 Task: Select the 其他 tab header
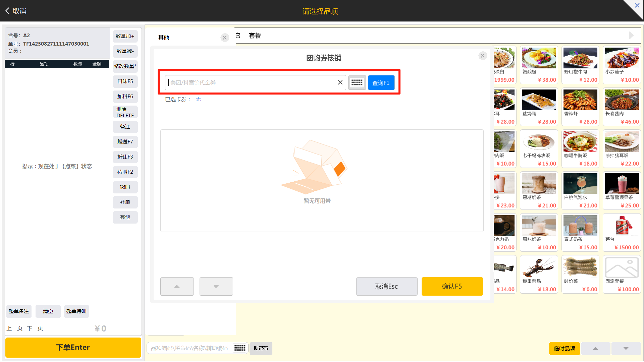164,38
